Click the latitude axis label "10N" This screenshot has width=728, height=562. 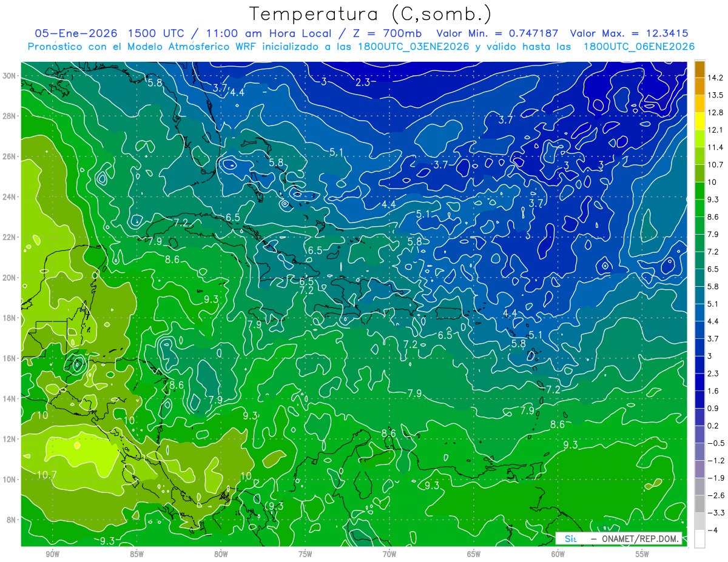point(10,480)
